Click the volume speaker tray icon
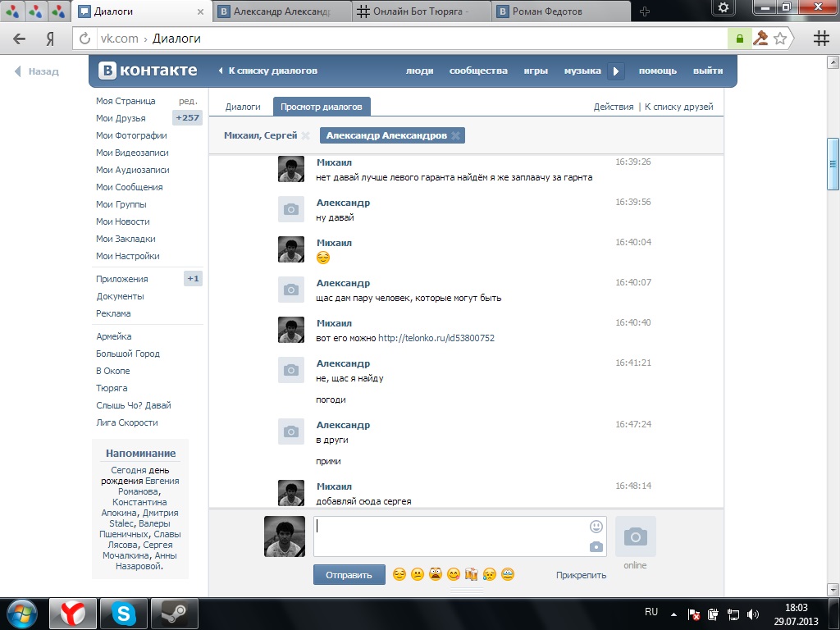 point(752,614)
